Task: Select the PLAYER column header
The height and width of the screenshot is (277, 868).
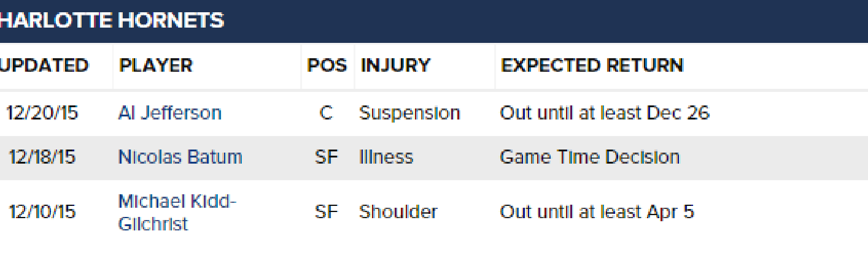Action: click(156, 66)
